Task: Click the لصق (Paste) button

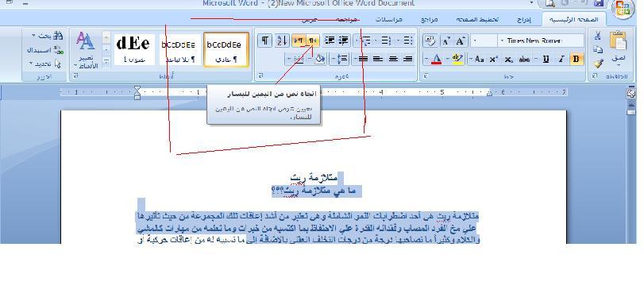Action: pyautogui.click(x=618, y=47)
